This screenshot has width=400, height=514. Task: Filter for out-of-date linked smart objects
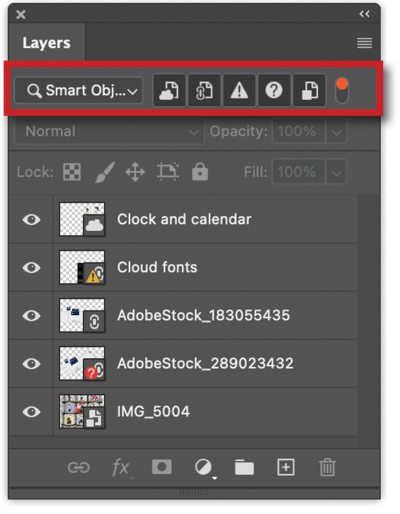coord(239,90)
